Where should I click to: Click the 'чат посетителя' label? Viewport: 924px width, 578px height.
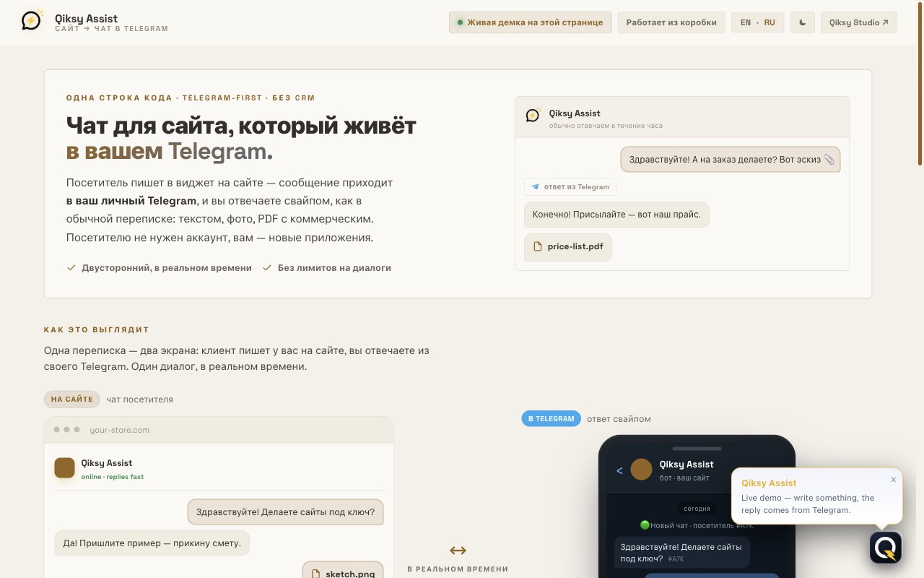[139, 400]
